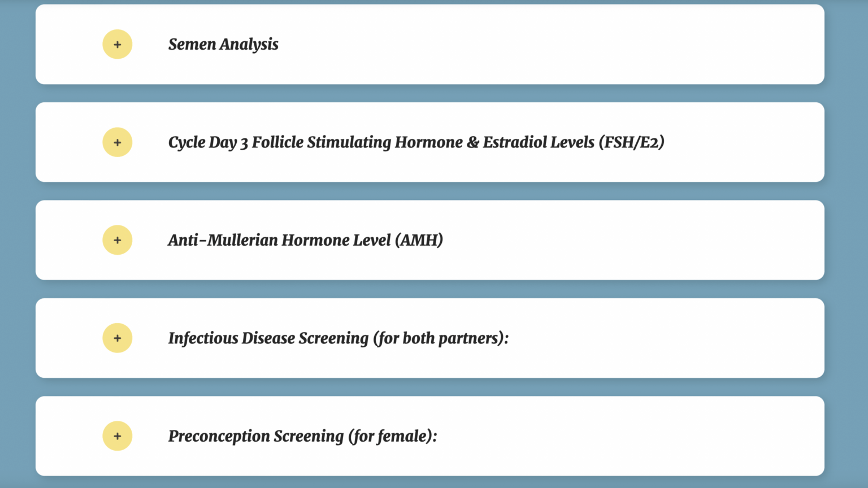The width and height of the screenshot is (868, 488).
Task: Click the plus icon beside Semen Analysis
Action: pos(118,45)
